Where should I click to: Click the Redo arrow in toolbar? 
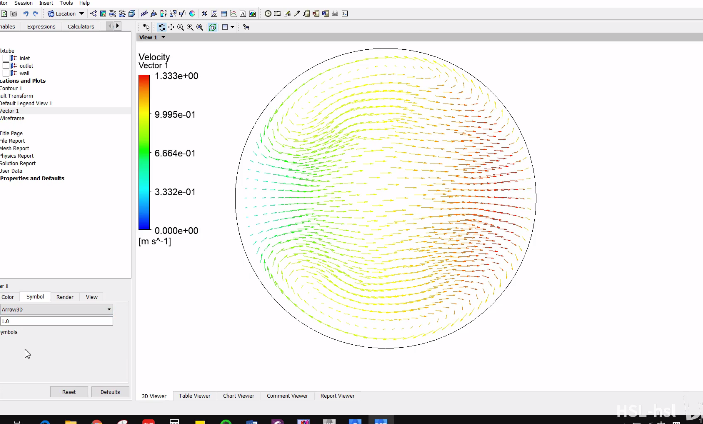coord(35,13)
